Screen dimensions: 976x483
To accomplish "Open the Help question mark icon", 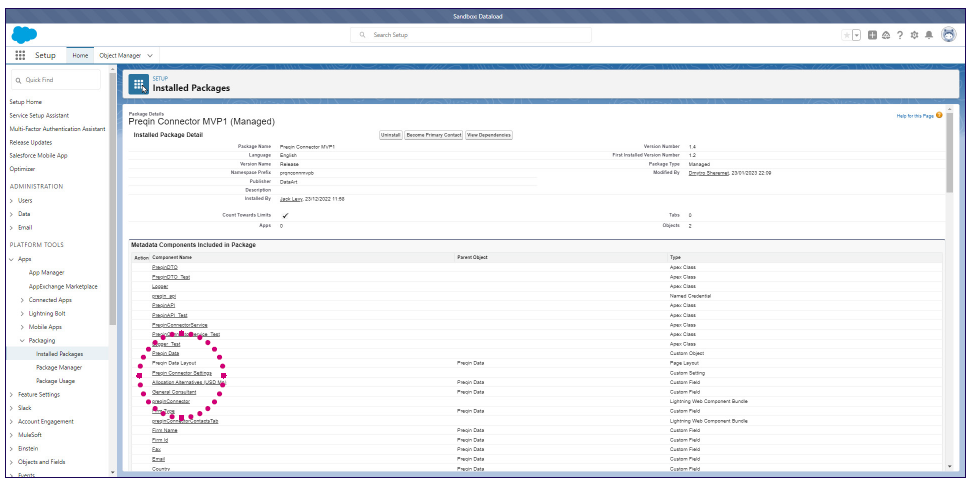I will click(x=900, y=35).
